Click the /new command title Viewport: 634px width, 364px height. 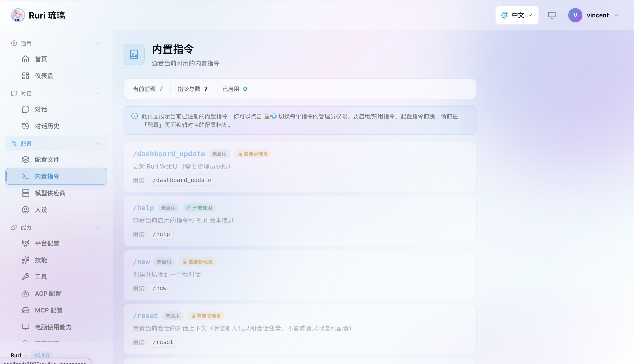pyautogui.click(x=141, y=262)
